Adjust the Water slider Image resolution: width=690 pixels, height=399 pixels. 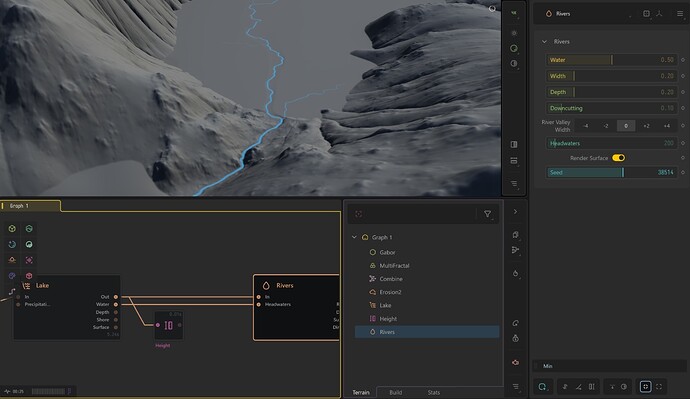[612, 60]
